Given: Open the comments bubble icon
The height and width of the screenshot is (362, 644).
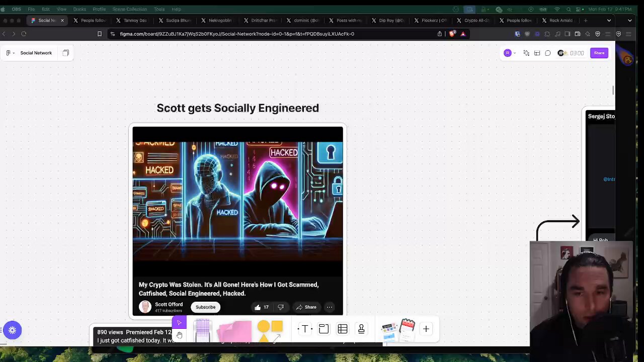Looking at the screenshot, I should coord(548,53).
